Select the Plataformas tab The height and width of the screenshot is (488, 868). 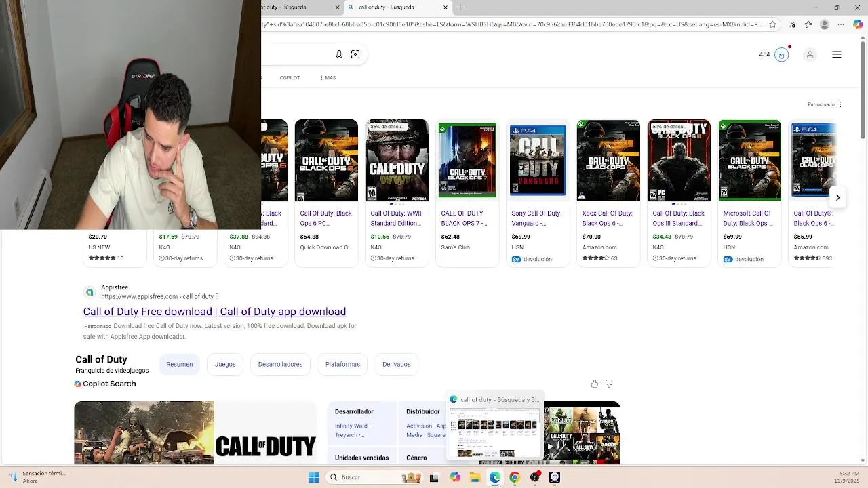pos(342,364)
